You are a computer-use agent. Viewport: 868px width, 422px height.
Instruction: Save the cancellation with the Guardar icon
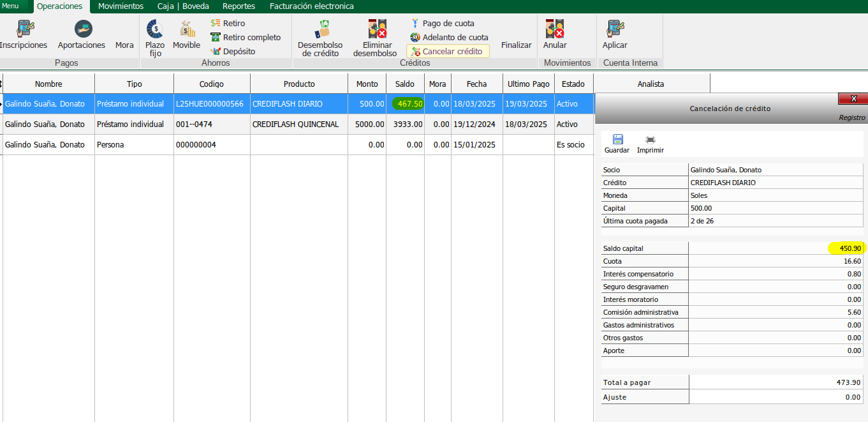point(617,140)
